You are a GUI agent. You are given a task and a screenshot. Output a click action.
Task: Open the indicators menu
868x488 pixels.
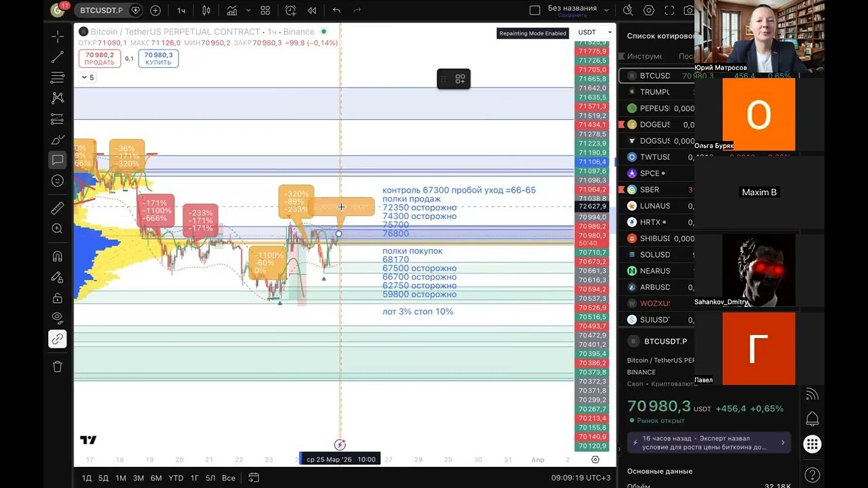click(x=232, y=10)
